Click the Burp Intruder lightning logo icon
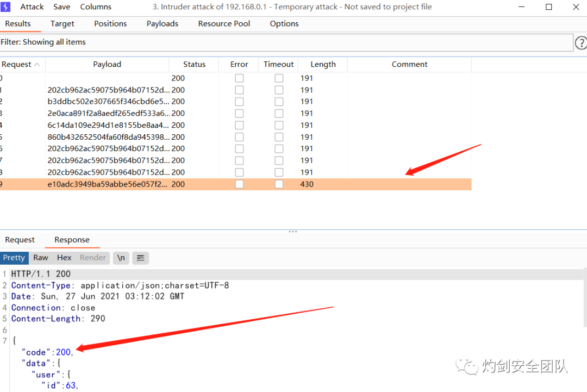Image resolution: width=587 pixels, height=392 pixels. click(5, 7)
